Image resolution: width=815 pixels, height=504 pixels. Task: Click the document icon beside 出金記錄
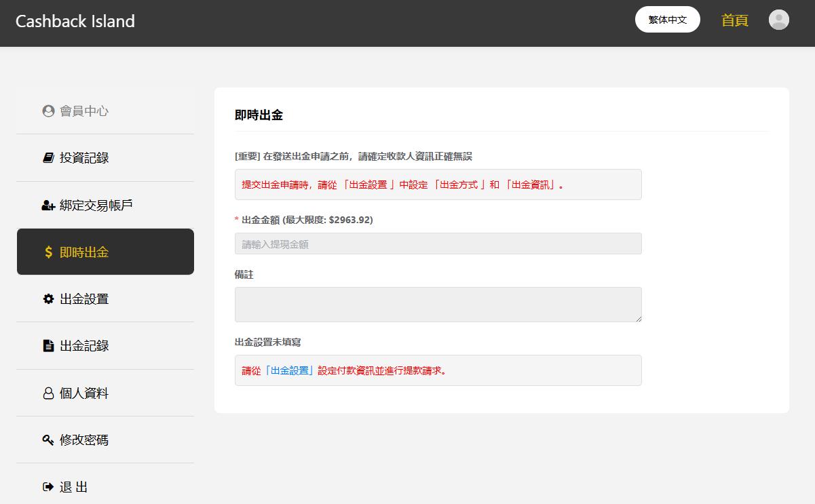48,346
